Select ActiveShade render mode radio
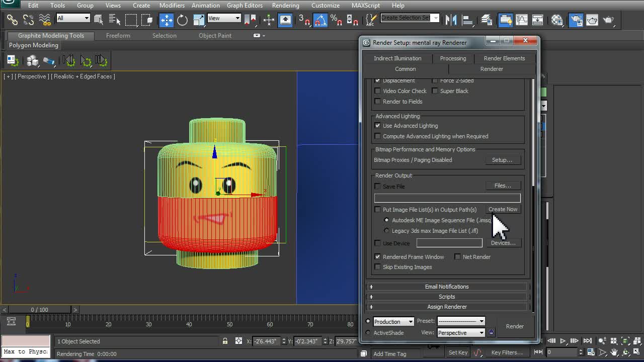The image size is (644, 362). pyautogui.click(x=368, y=333)
